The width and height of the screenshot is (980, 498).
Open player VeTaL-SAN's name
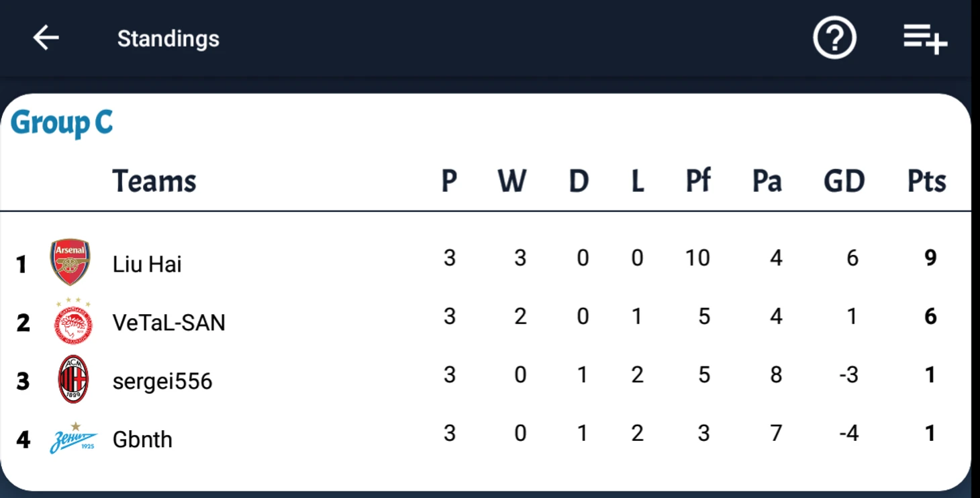[x=169, y=323]
